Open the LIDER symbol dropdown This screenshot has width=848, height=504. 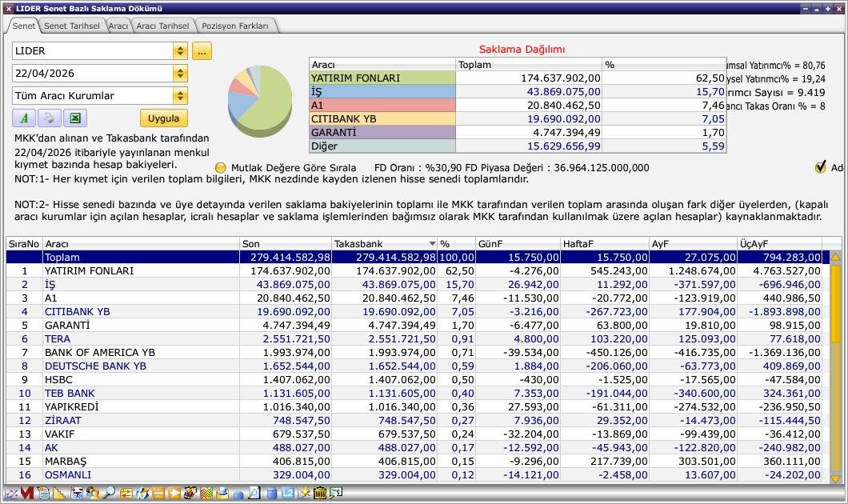pos(180,51)
